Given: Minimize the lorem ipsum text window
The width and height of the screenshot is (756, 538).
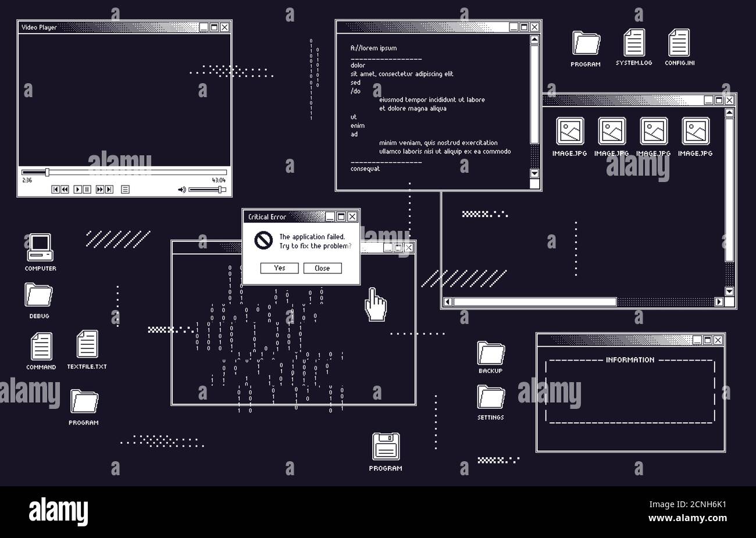Looking at the screenshot, I should point(513,27).
